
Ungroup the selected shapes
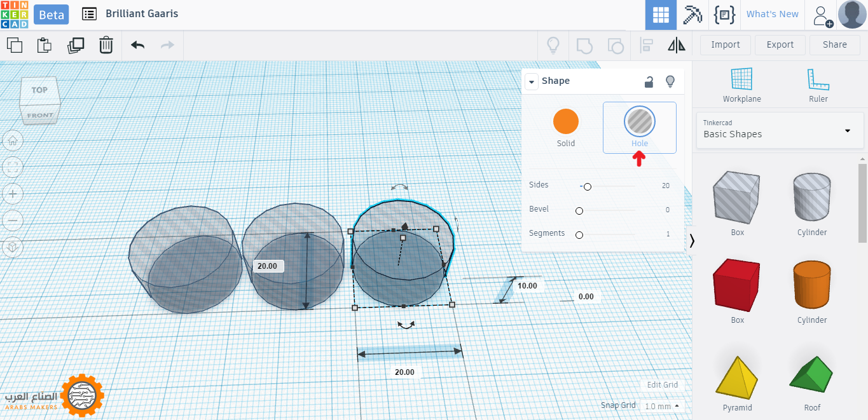616,45
